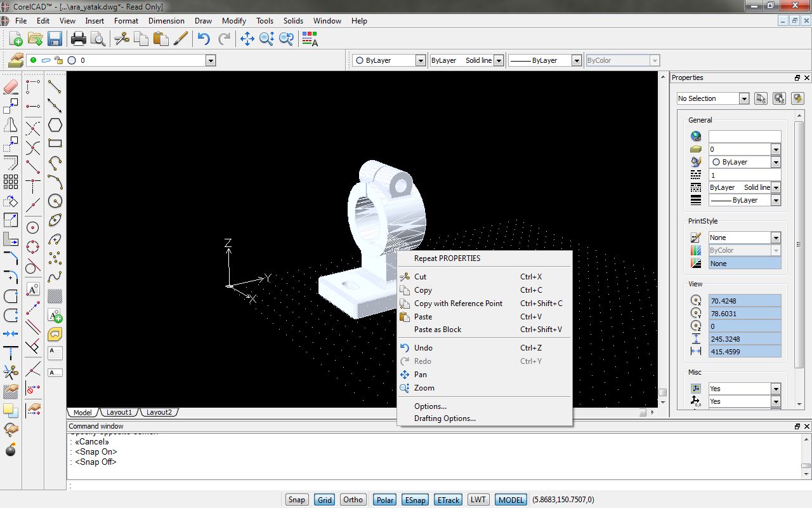Switch to the Layout1 tab
The width and height of the screenshot is (812, 508).
119,412
